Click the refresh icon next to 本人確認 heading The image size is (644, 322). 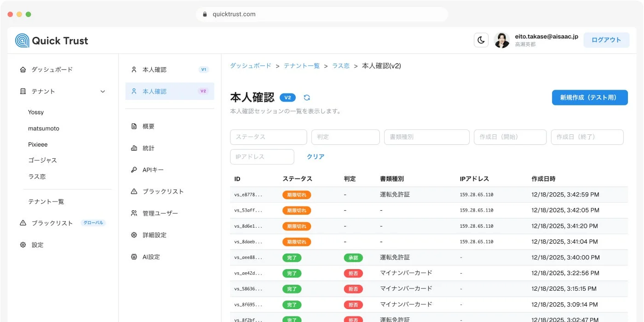[307, 98]
